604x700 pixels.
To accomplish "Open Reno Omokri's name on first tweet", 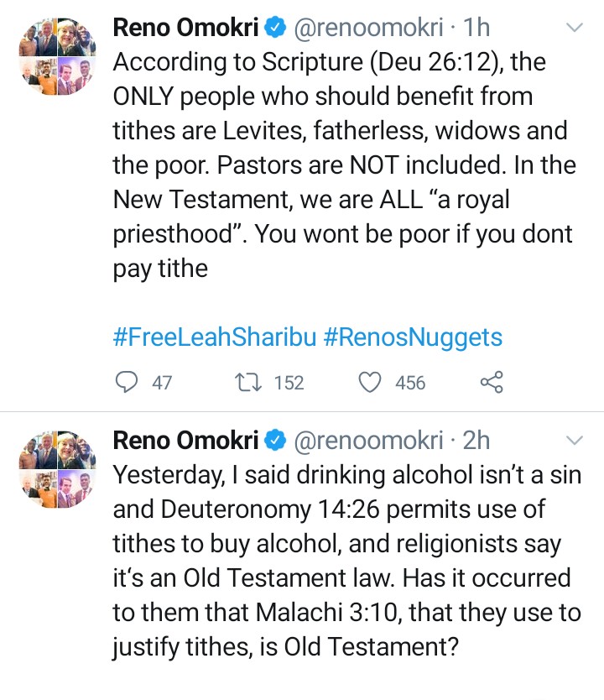I will click(185, 28).
